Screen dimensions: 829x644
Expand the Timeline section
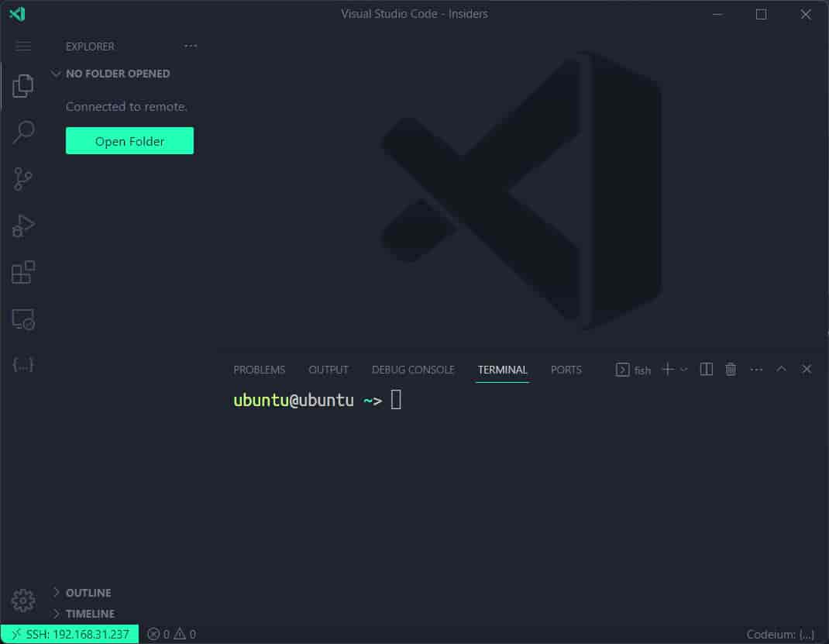pos(89,614)
